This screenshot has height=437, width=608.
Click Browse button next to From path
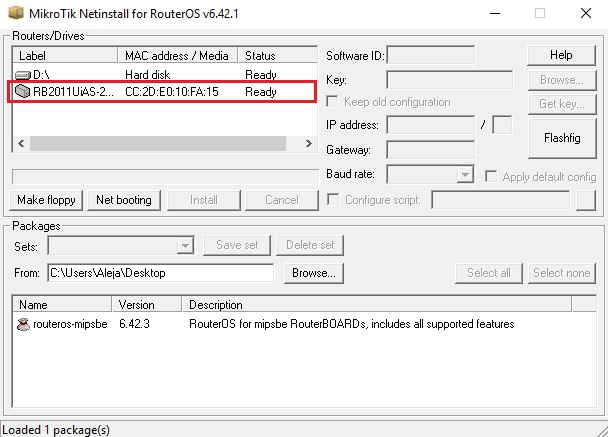pyautogui.click(x=314, y=273)
